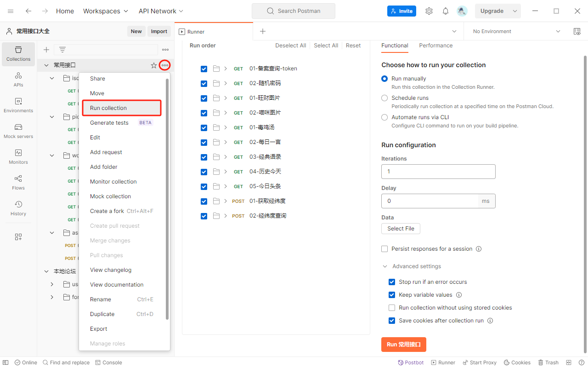Expand the 01-旺财图片 request in run order
This screenshot has height=368, width=588.
[226, 98]
